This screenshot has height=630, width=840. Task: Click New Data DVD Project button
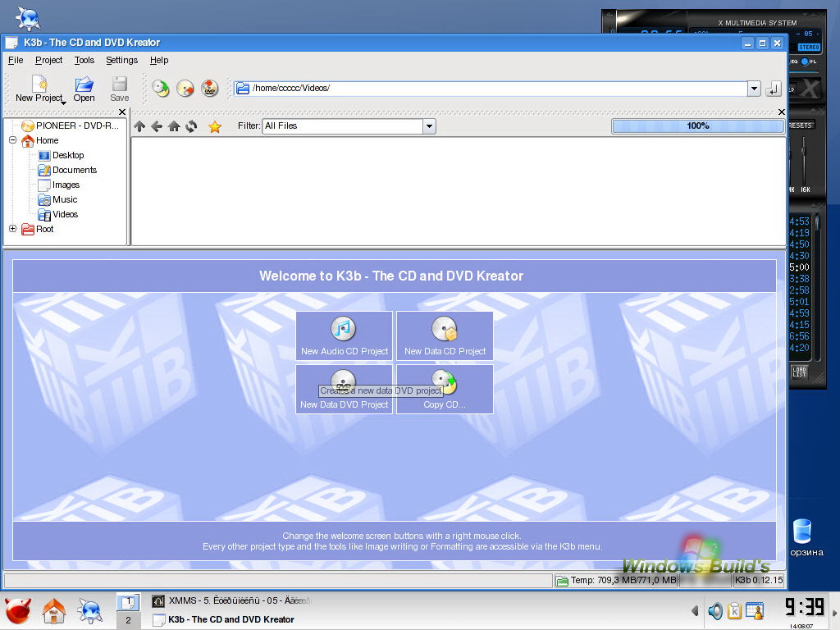point(345,390)
